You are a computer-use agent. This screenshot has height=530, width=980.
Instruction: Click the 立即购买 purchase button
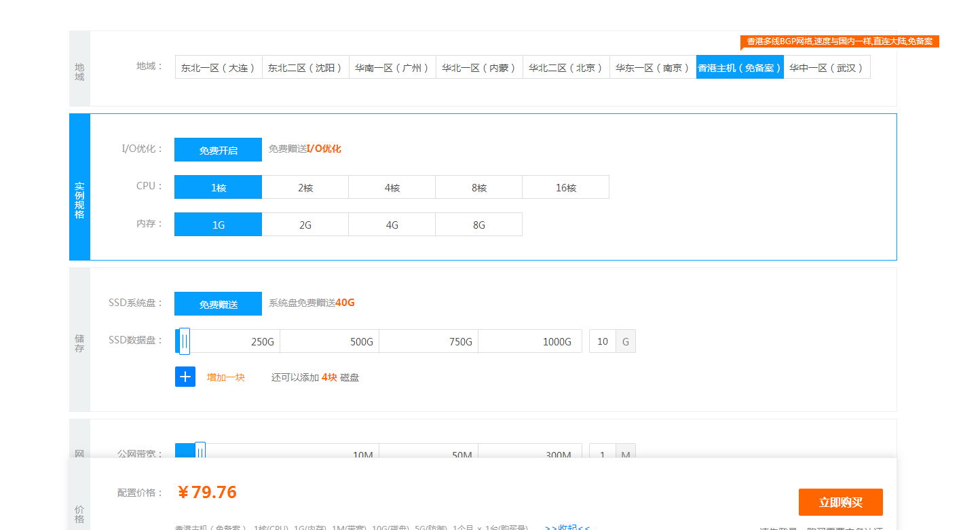(x=842, y=501)
